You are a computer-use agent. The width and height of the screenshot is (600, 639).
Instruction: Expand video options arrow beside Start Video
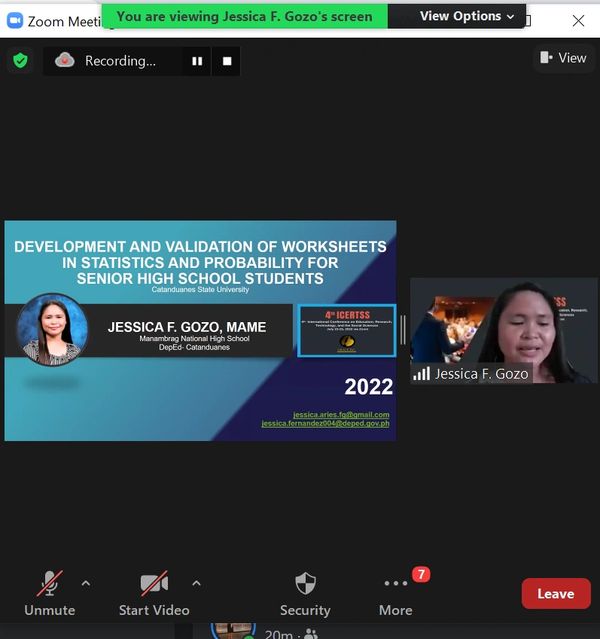[x=196, y=583]
